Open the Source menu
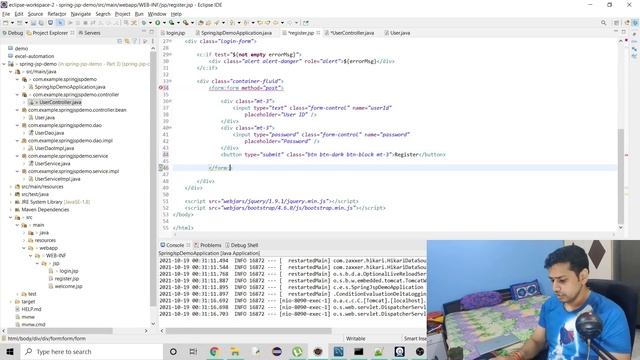Screen dimensions: 640x360 [35, 14]
